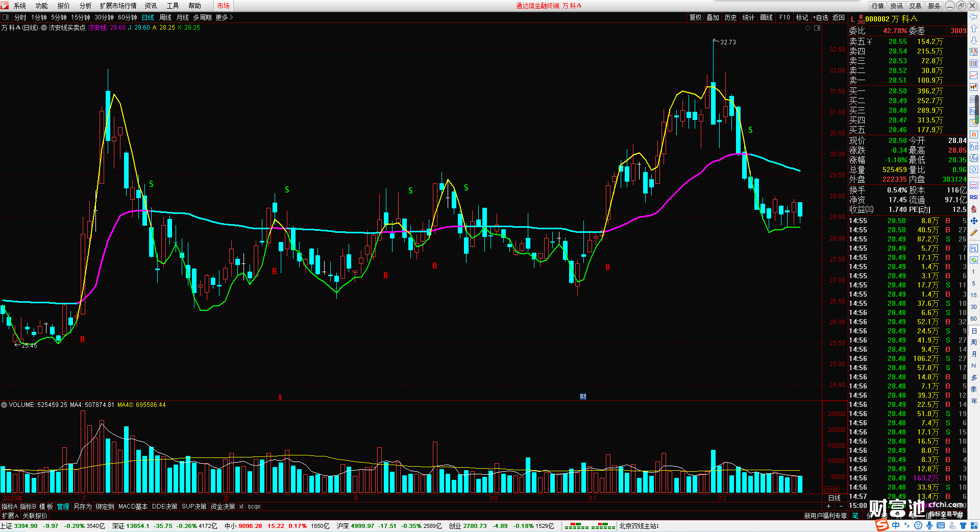Click the 济安线买卖点 indicator settings circle

(x=44, y=28)
